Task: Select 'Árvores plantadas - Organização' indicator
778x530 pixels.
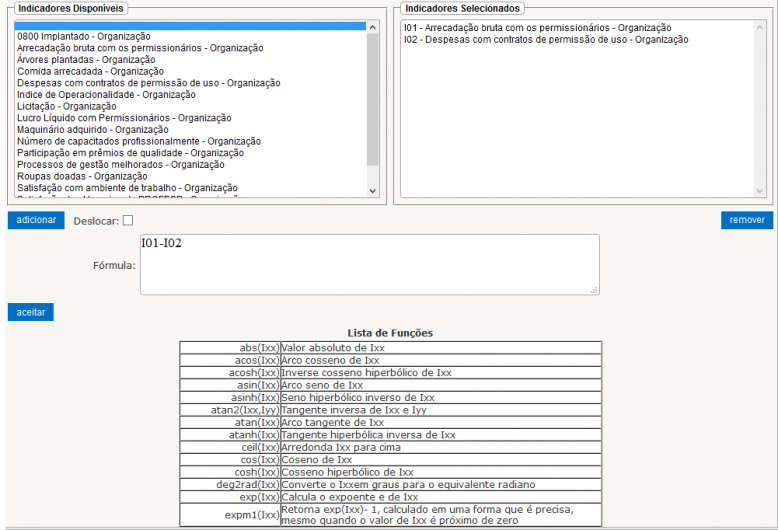Action: (x=86, y=60)
